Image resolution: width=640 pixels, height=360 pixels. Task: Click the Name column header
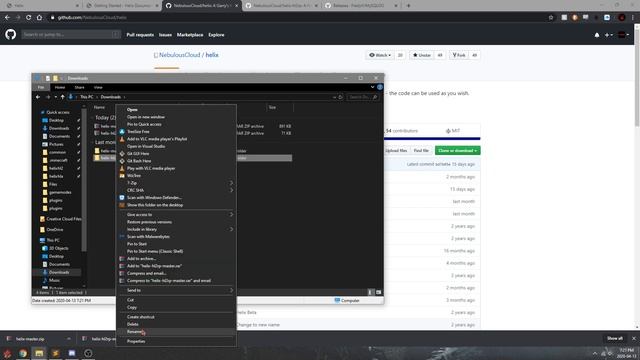99,107
